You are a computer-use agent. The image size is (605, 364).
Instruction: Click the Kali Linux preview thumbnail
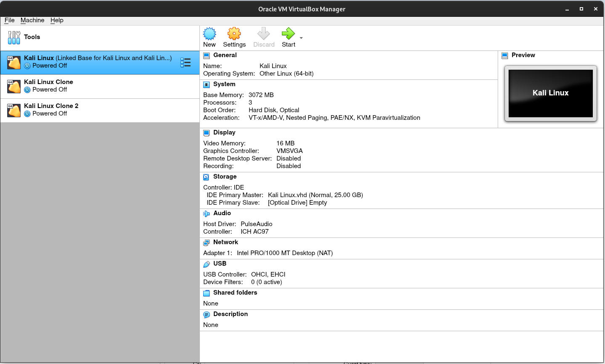pos(550,93)
